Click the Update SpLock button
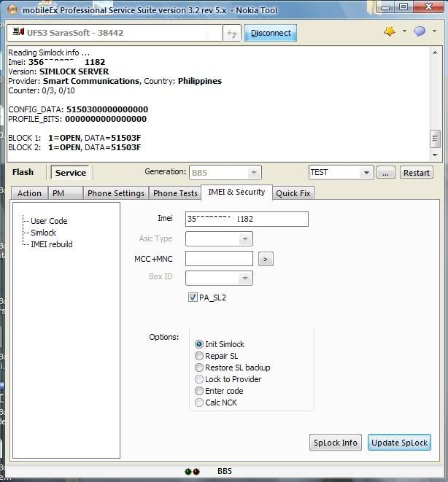Screen dimensions: 448x482 [399, 443]
